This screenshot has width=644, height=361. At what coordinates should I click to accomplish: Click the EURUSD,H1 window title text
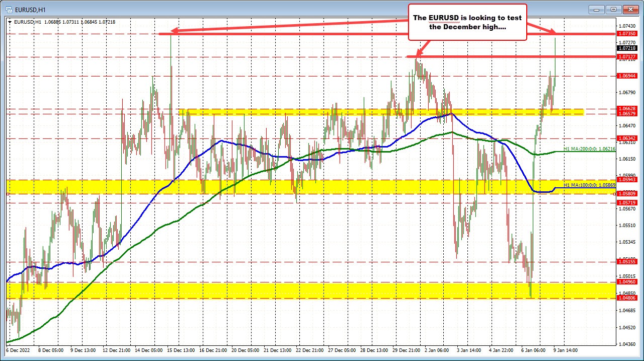(29, 9)
